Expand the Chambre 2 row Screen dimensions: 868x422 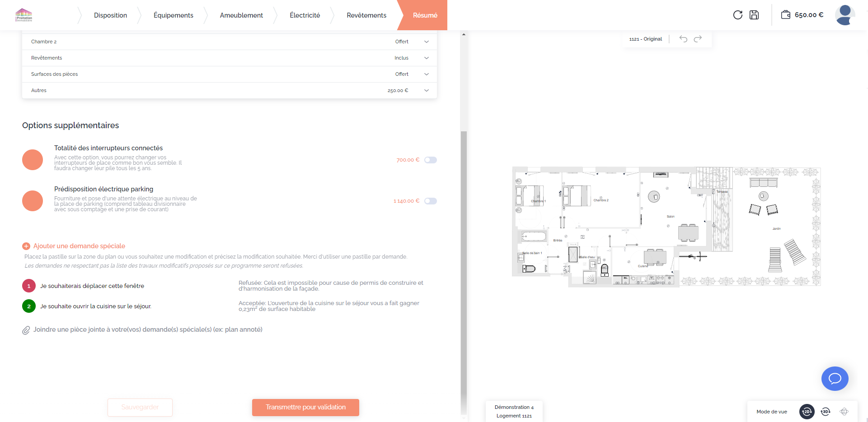(x=230, y=42)
